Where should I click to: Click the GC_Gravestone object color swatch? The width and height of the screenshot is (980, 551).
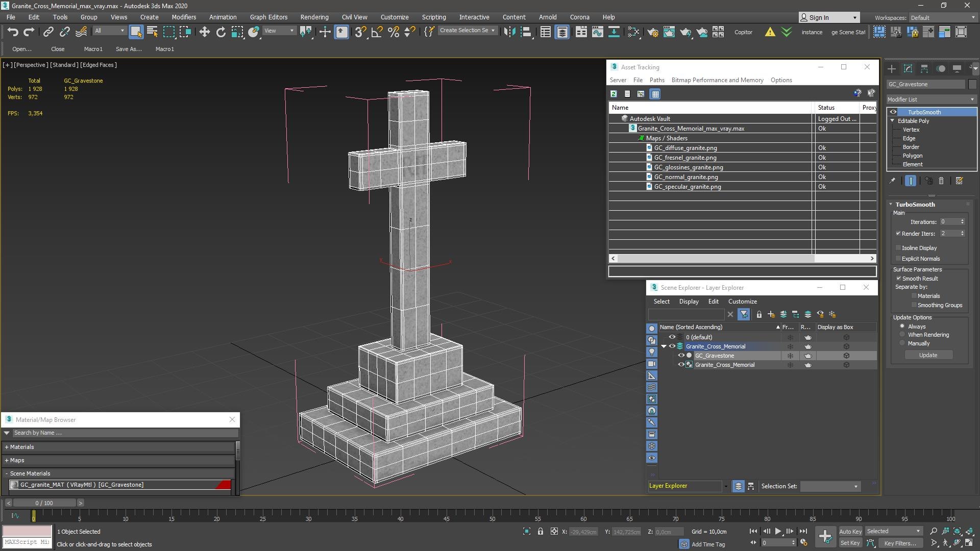pos(972,84)
